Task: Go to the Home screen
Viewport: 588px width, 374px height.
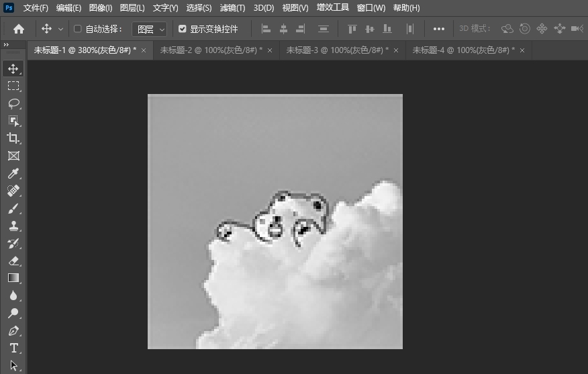Action: tap(19, 29)
